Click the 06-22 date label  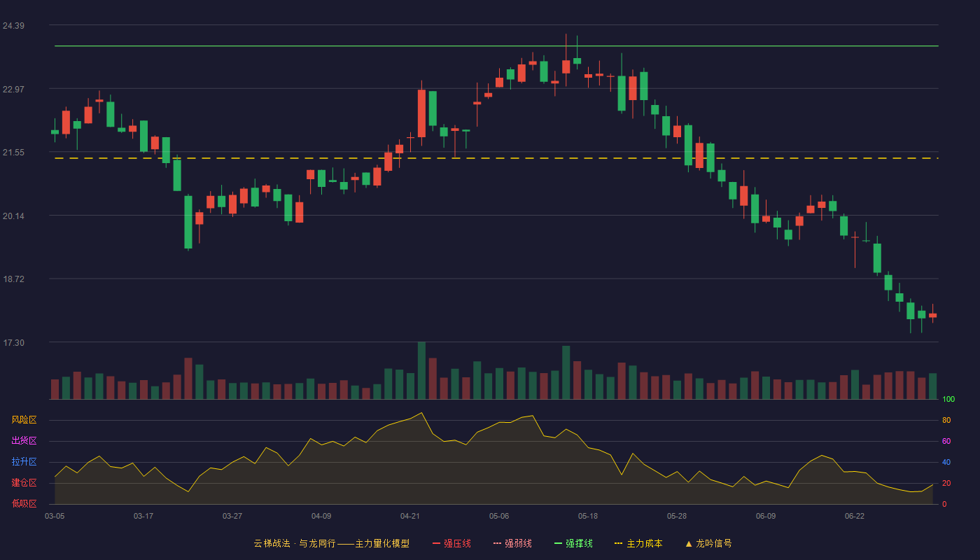(x=855, y=516)
